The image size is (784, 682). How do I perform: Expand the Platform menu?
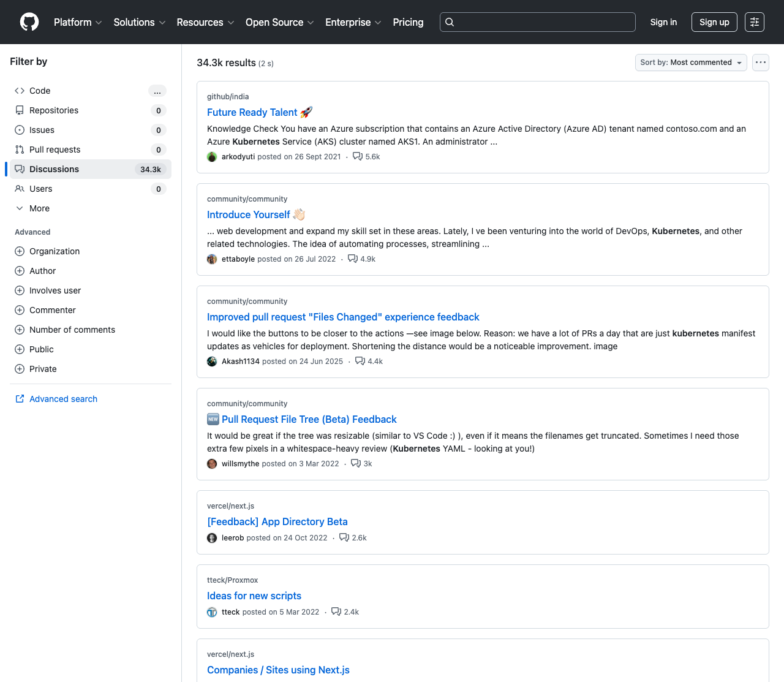pyautogui.click(x=78, y=22)
